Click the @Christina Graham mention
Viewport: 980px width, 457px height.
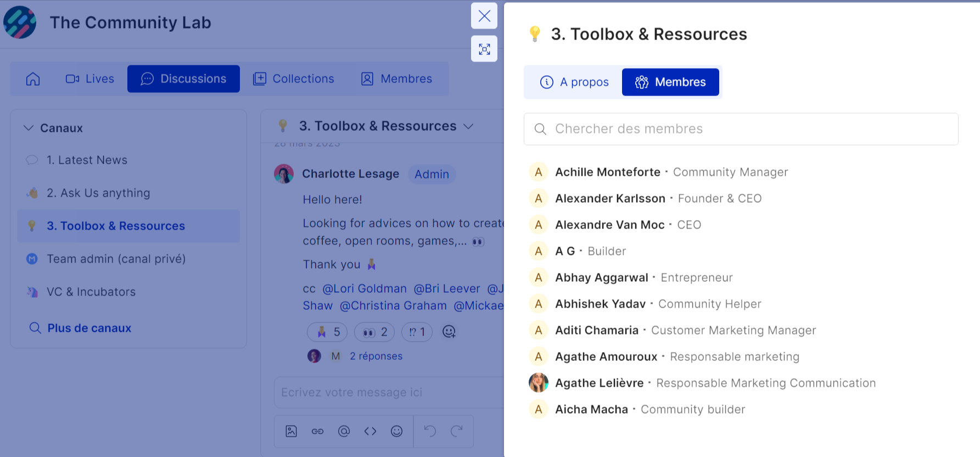point(393,305)
